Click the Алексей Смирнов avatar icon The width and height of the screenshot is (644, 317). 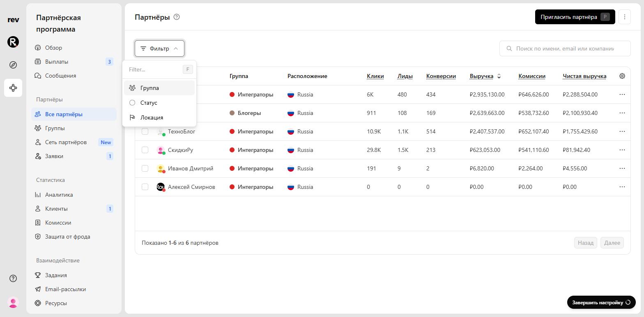coord(161,187)
